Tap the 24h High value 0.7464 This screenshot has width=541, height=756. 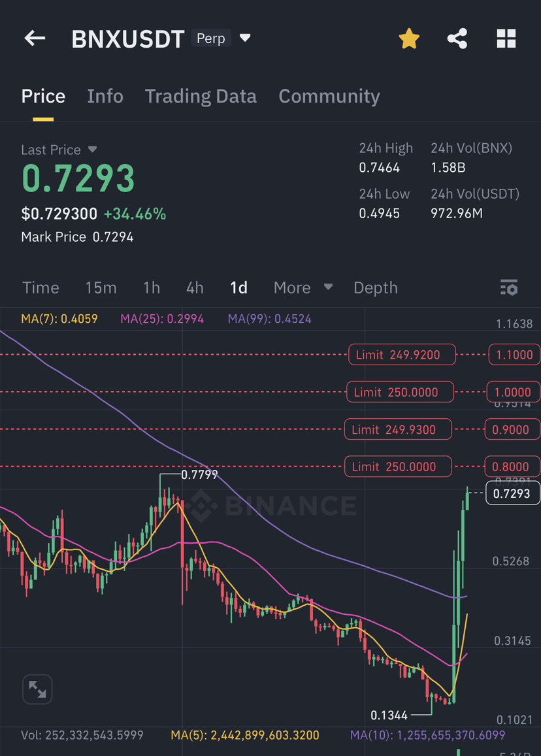380,167
